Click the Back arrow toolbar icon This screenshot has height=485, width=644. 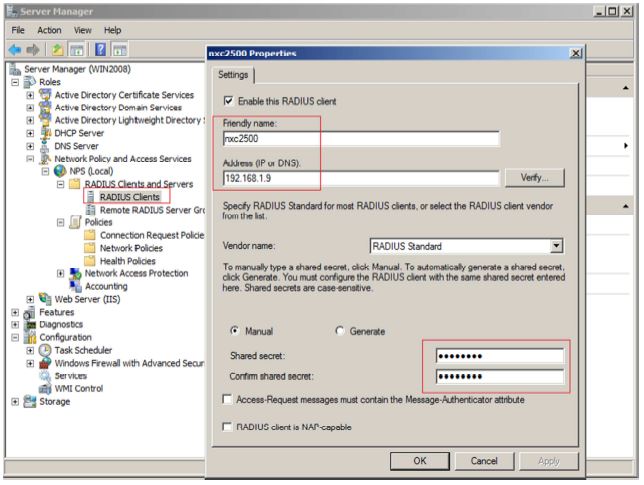click(16, 51)
